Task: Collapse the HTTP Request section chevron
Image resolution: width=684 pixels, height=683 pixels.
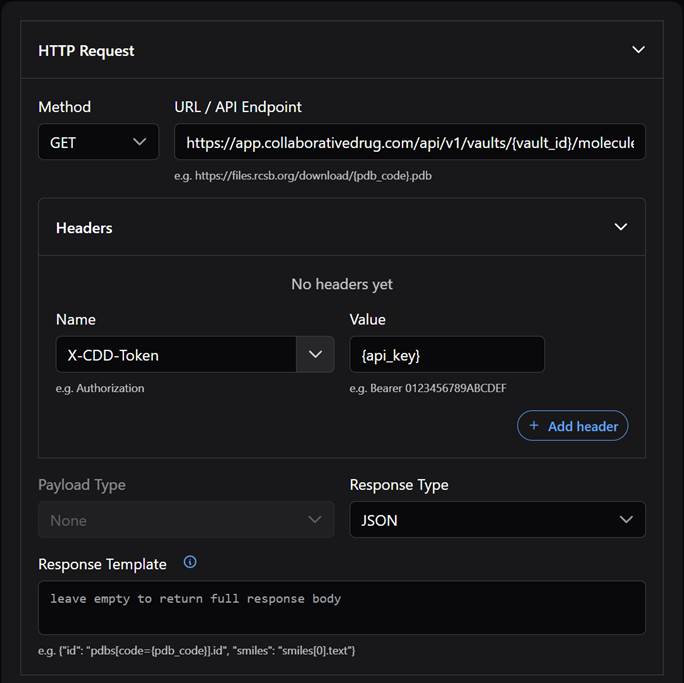Action: coord(638,50)
